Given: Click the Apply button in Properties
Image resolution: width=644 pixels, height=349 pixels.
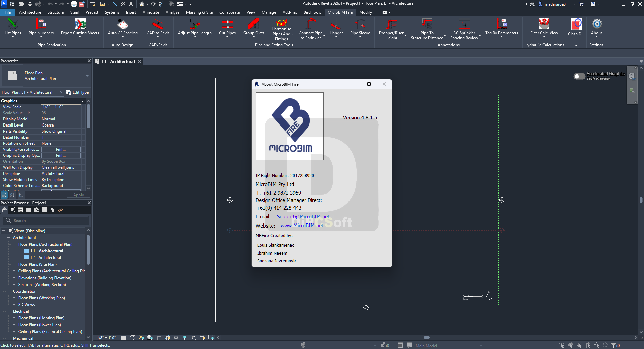Looking at the screenshot, I should [78, 195].
